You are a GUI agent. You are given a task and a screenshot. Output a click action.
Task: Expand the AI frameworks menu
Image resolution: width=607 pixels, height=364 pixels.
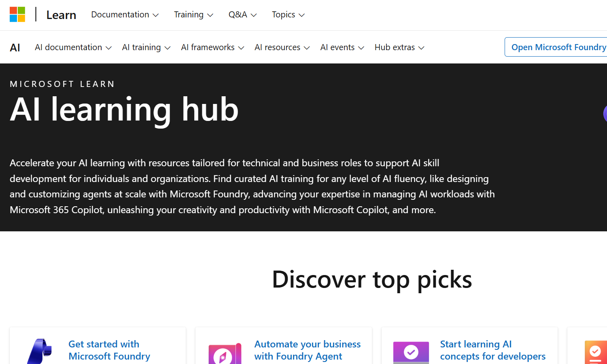point(212,47)
